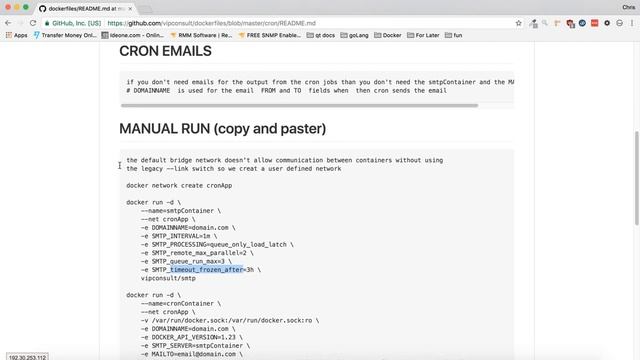Click the green lock site info icon
Screen dimensions: 640x360
tap(47, 23)
